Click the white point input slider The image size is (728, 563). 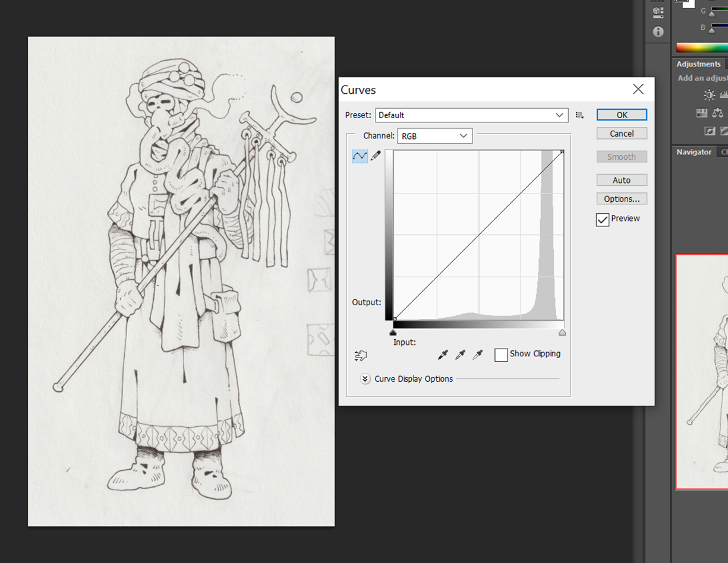(562, 333)
